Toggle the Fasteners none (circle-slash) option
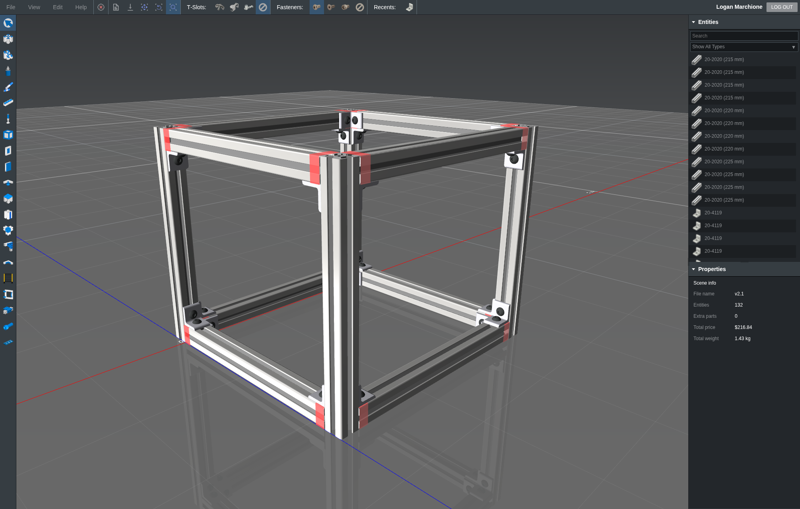The image size is (800, 509). coord(360,7)
